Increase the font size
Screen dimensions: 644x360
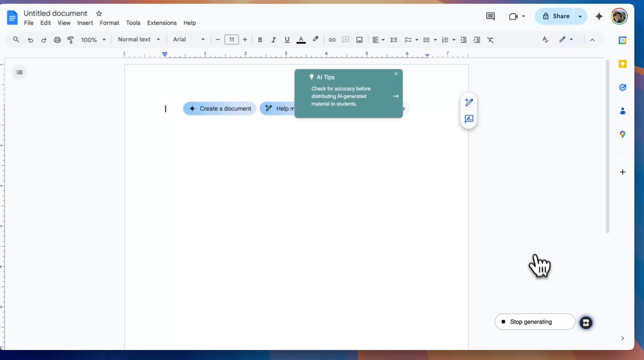click(245, 40)
